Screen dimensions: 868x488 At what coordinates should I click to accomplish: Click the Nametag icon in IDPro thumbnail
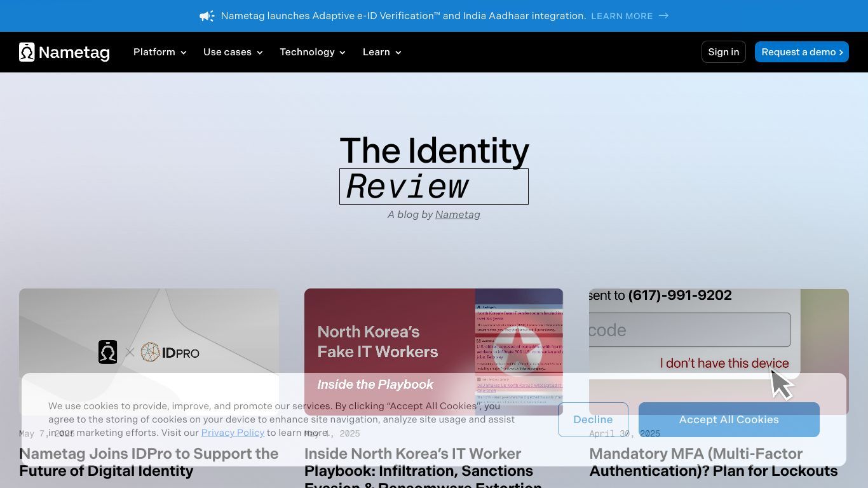[x=107, y=352]
